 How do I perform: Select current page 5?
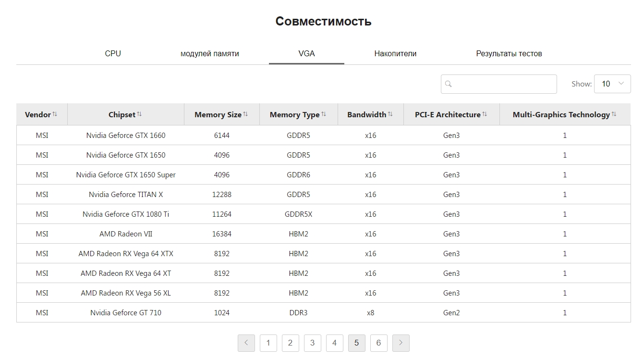[x=357, y=343]
